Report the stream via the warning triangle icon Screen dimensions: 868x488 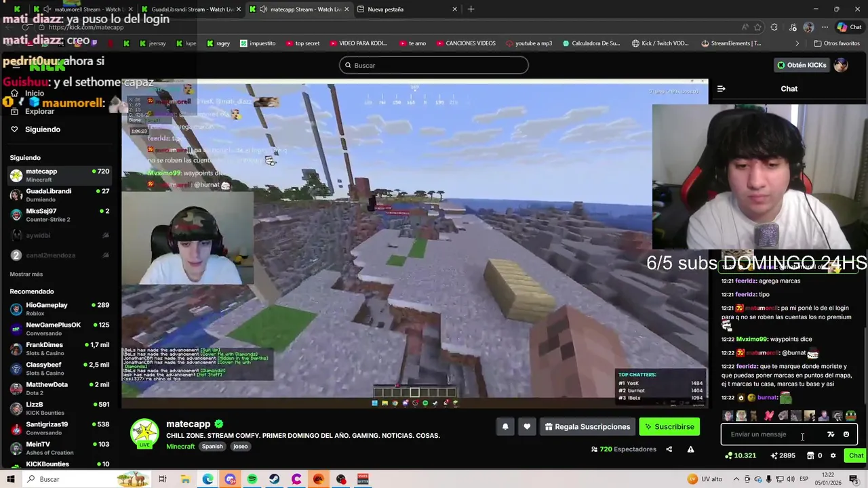[x=690, y=449]
